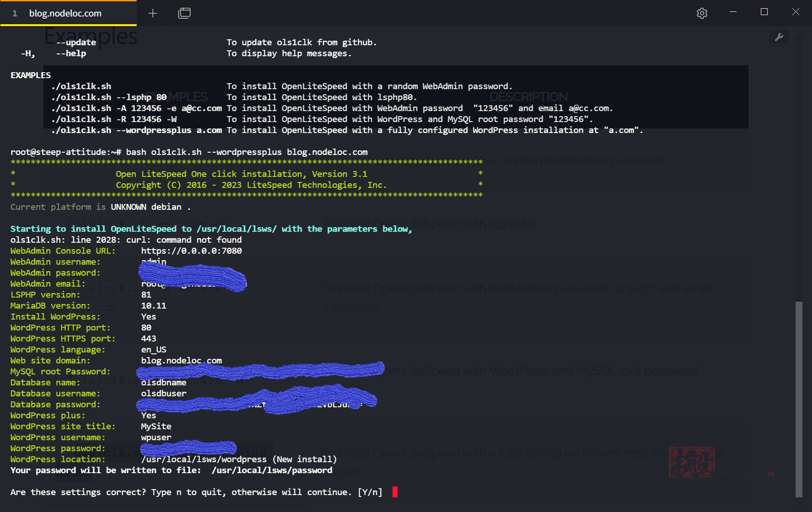
Task: Click the MariaDB version value 10.11
Action: click(x=154, y=305)
